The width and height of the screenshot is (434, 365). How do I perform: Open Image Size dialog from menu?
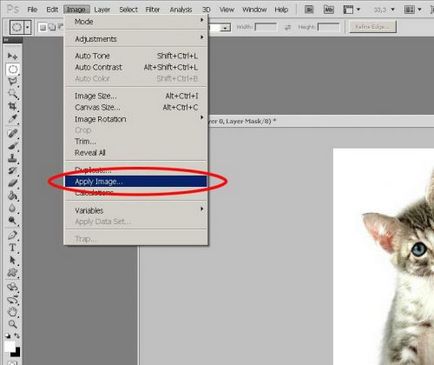point(136,96)
